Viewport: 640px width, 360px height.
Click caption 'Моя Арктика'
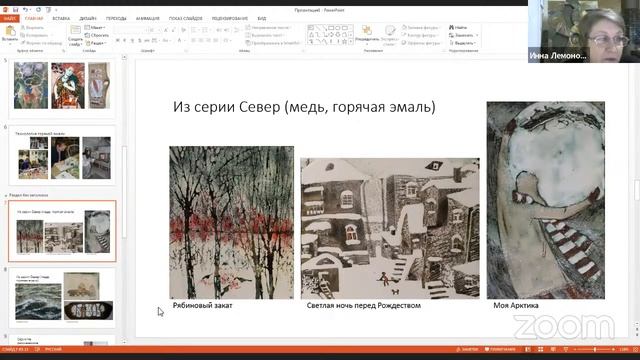(516, 305)
